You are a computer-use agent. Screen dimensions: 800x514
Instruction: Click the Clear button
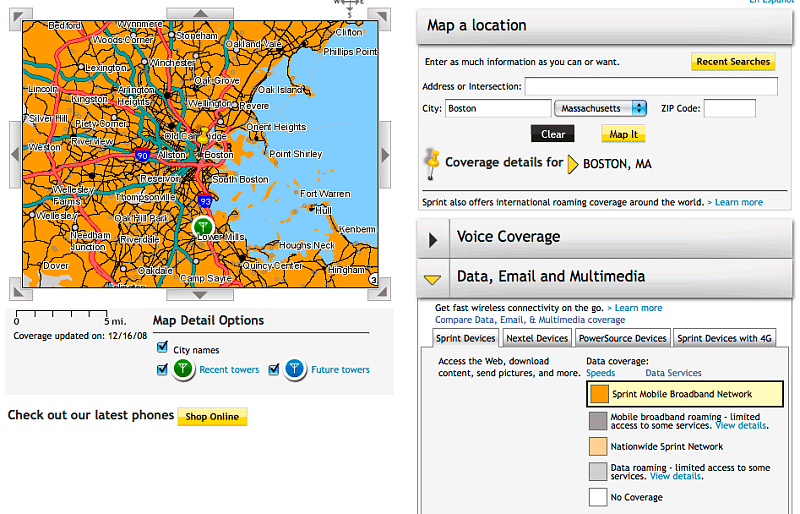coord(553,134)
